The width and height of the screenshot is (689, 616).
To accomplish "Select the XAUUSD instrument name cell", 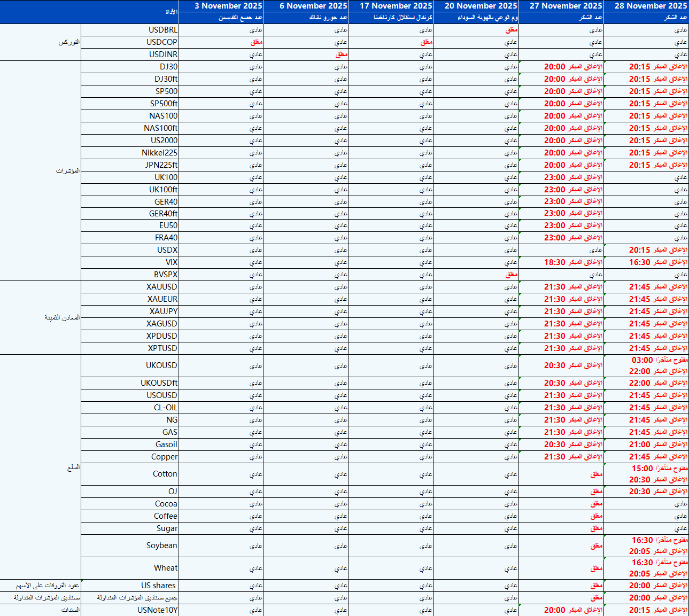I will [x=162, y=287].
